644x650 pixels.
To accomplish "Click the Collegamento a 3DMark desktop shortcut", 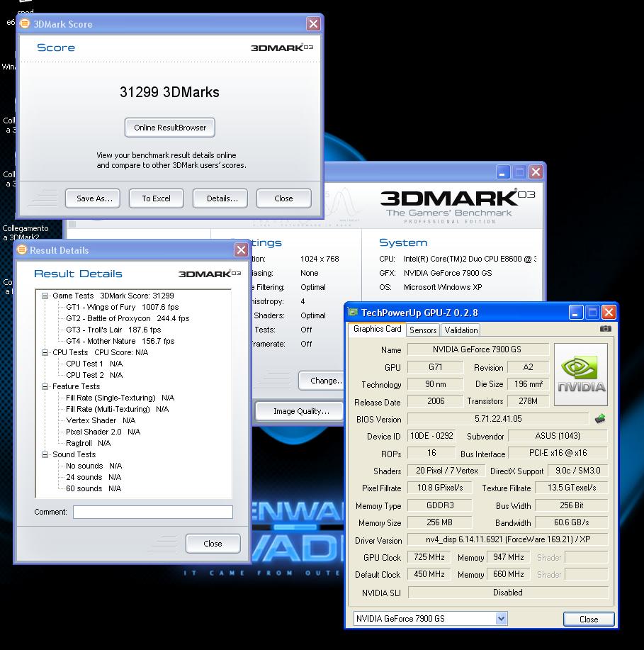I will point(26,232).
